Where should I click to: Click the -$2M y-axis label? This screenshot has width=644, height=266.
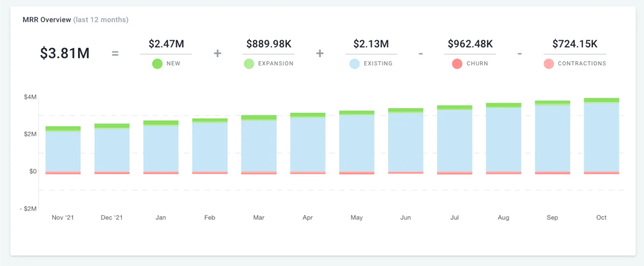pos(28,209)
